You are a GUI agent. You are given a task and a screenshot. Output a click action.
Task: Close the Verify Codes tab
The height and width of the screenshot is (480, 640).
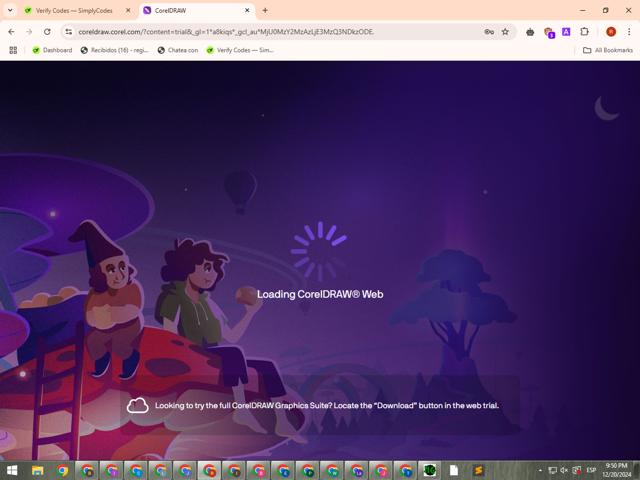(128, 11)
